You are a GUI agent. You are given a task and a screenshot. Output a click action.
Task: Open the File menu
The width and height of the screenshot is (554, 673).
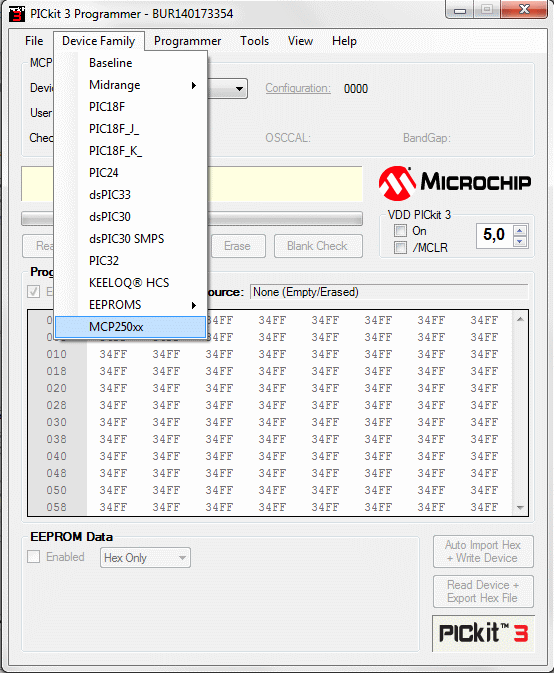coord(34,41)
